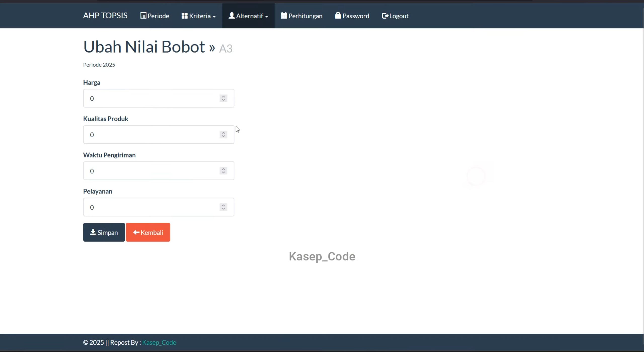Click the AHP TOPSIS brand link
The height and width of the screenshot is (352, 644).
coord(105,16)
